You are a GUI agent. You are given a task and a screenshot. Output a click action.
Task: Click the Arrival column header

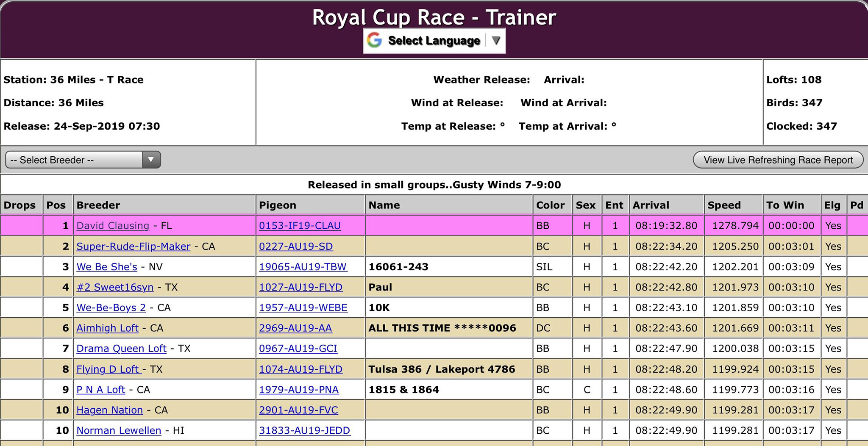[x=651, y=205]
